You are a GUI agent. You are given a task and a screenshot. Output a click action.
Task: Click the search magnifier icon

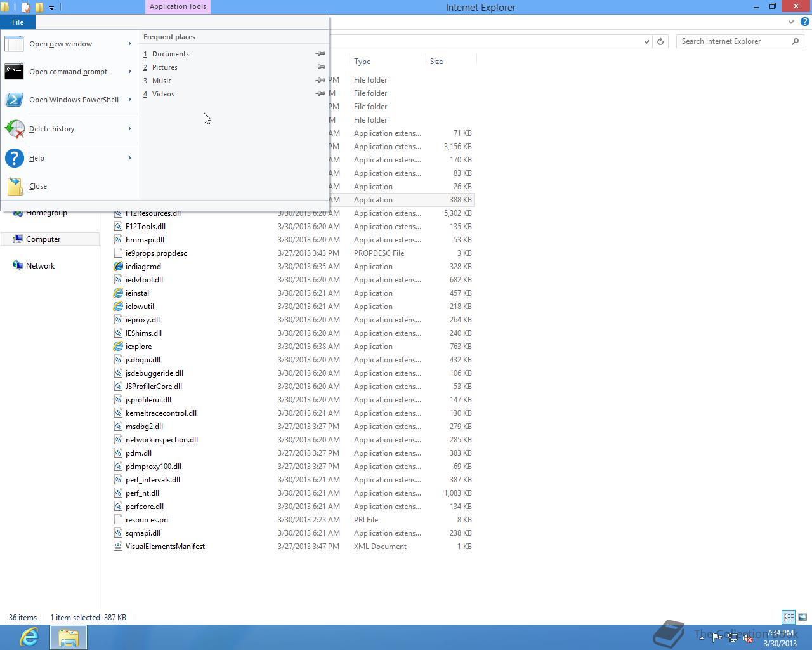[x=796, y=41]
